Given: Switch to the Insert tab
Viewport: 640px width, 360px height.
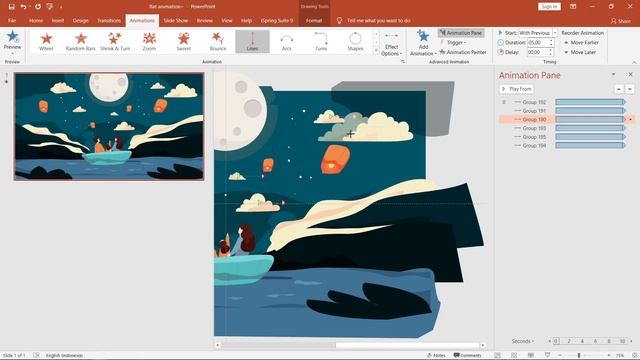Looking at the screenshot, I should point(58,20).
